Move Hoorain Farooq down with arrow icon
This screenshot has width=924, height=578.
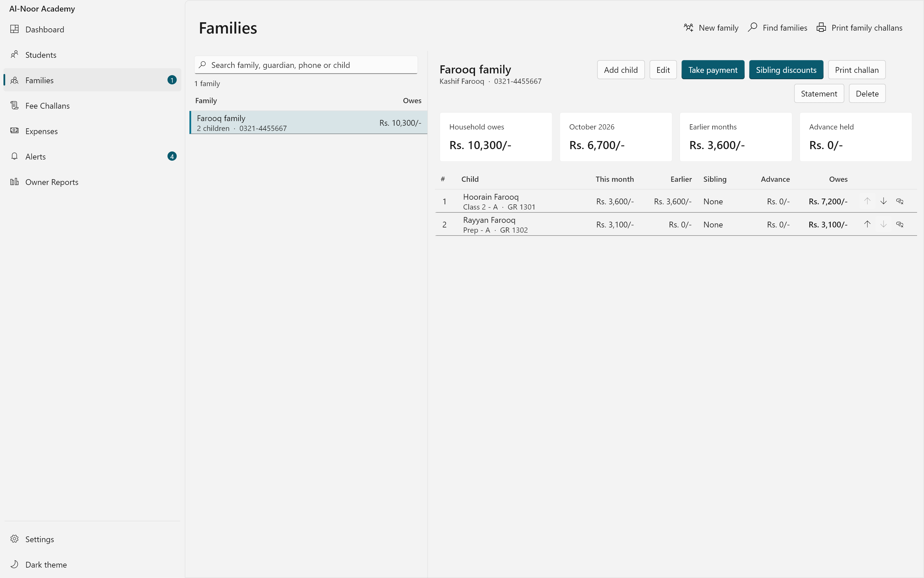coord(884,201)
